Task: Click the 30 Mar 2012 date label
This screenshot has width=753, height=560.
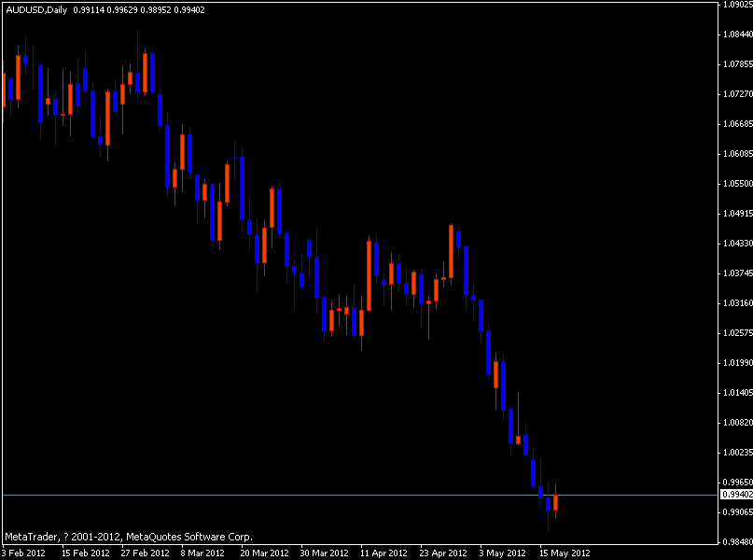Action: tap(324, 553)
